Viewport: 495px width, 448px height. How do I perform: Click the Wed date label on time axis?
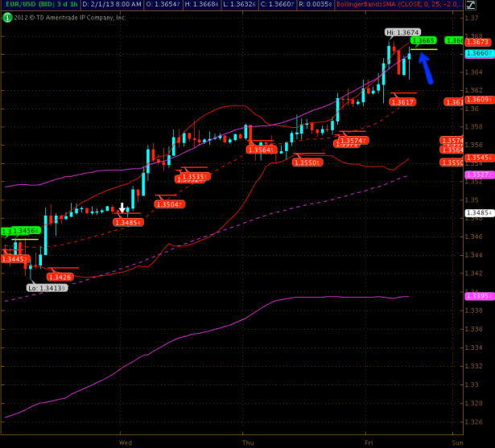[125, 442]
